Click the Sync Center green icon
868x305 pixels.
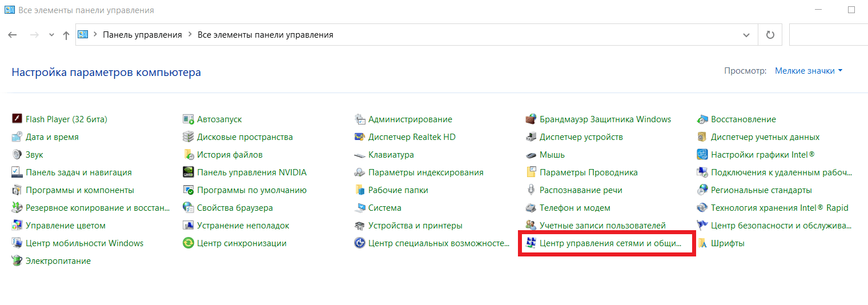click(x=188, y=243)
